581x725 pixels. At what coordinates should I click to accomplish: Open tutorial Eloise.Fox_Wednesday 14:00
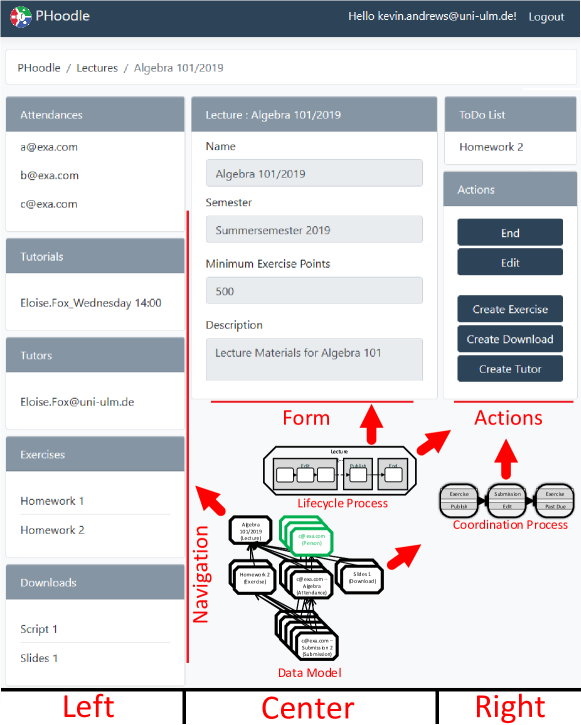tap(91, 303)
